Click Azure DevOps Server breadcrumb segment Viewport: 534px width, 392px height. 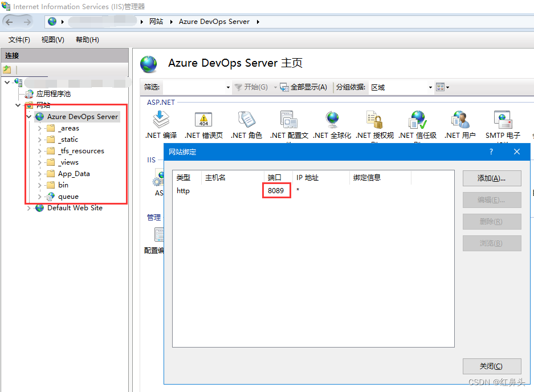pyautogui.click(x=214, y=22)
